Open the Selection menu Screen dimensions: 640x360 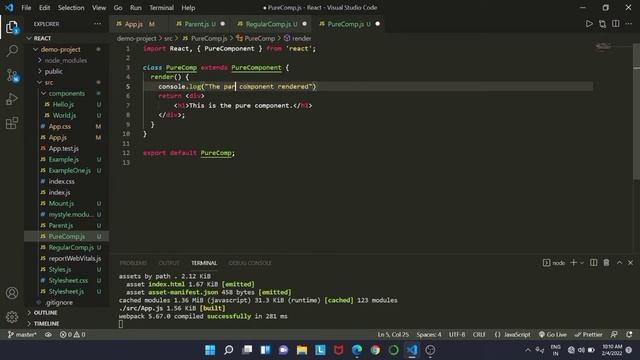click(x=71, y=7)
